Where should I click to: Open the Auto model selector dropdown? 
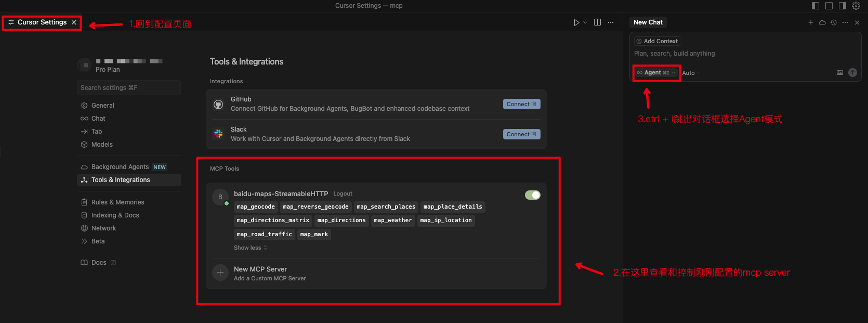click(691, 73)
